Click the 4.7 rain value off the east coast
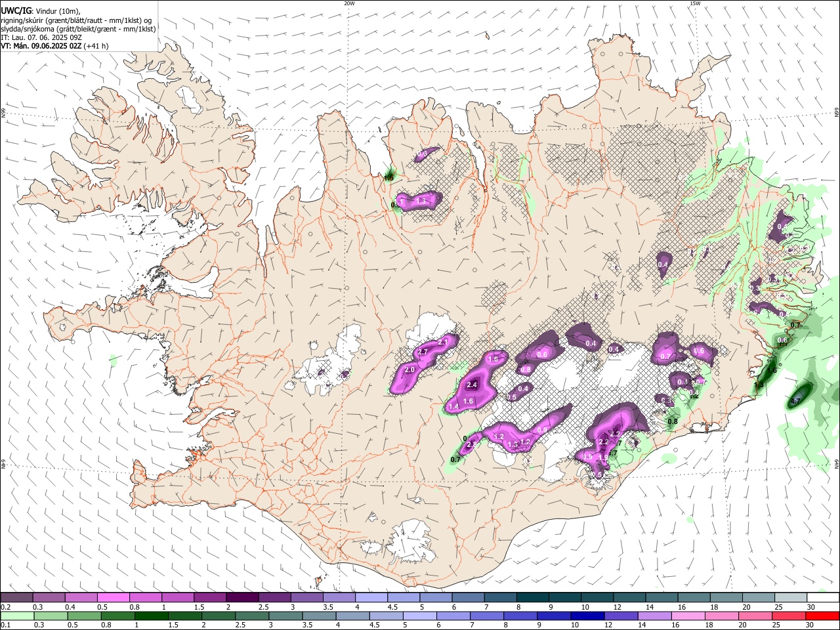The width and height of the screenshot is (840, 630). (x=796, y=400)
